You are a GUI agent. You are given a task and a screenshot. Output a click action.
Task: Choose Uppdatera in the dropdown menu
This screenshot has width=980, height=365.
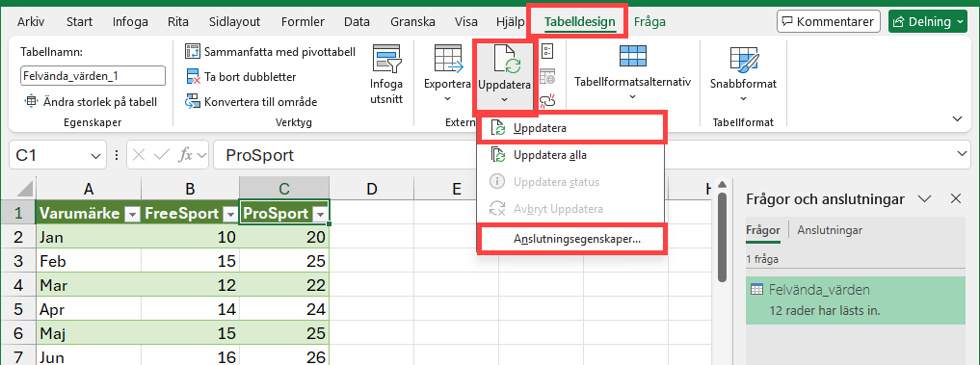pos(570,128)
